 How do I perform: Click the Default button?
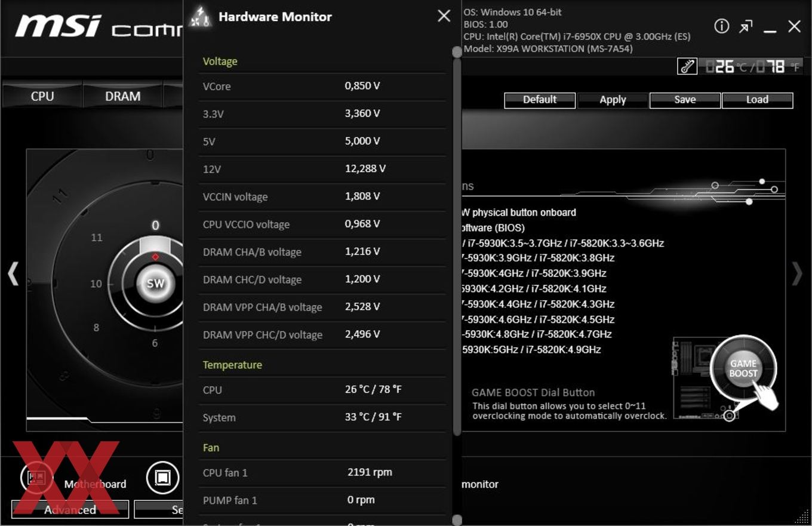(540, 100)
